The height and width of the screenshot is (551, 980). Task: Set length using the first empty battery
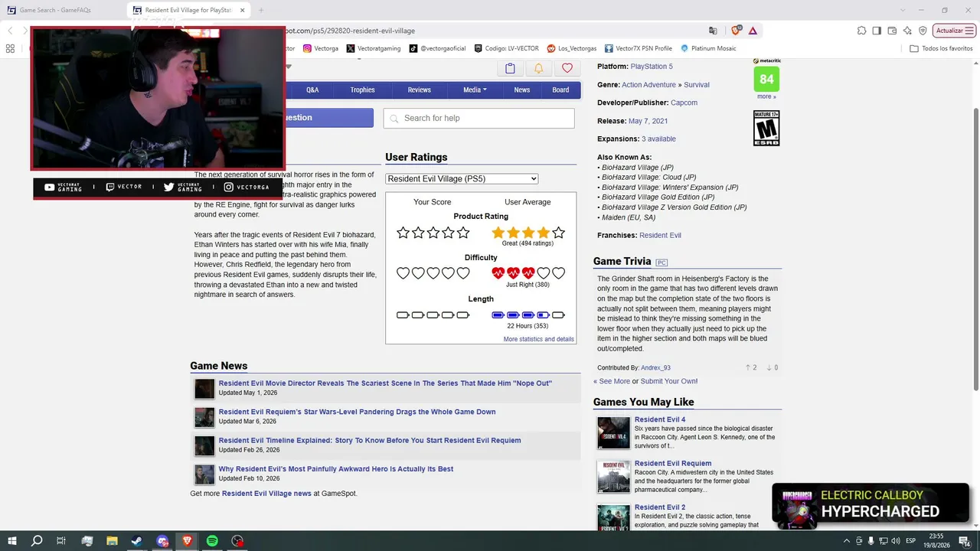pos(403,315)
